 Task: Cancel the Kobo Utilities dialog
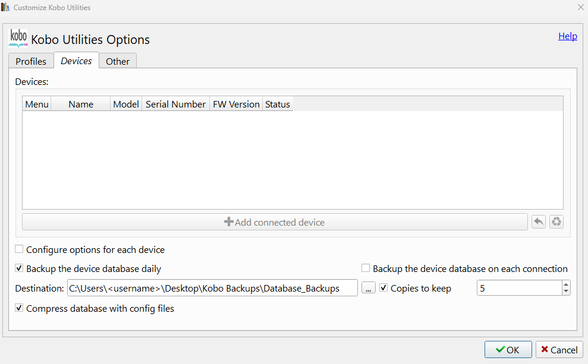tap(559, 350)
